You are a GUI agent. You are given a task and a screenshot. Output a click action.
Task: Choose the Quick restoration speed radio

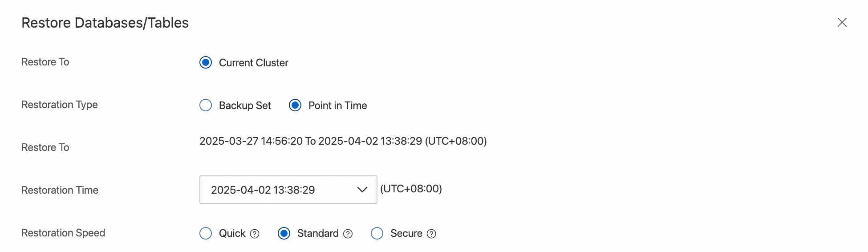[206, 233]
